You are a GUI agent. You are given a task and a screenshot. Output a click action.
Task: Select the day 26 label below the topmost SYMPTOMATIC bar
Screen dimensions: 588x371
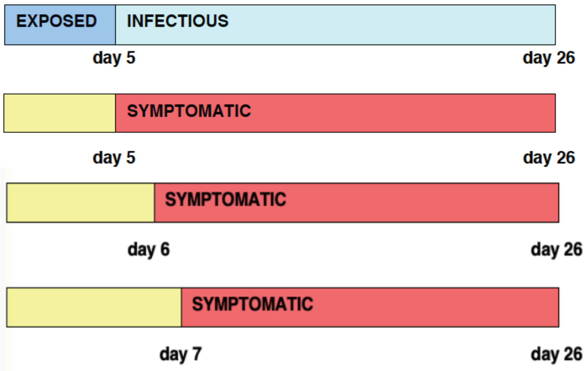click(549, 158)
